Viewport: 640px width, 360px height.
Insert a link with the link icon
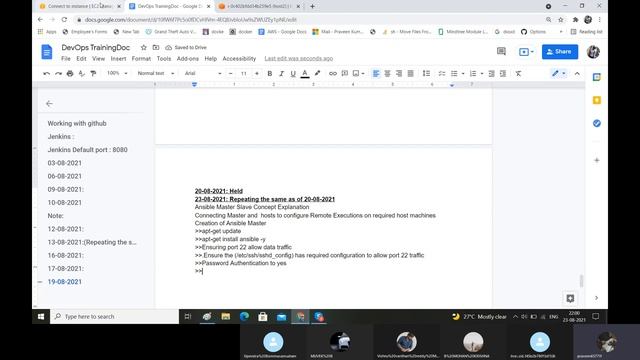click(333, 73)
